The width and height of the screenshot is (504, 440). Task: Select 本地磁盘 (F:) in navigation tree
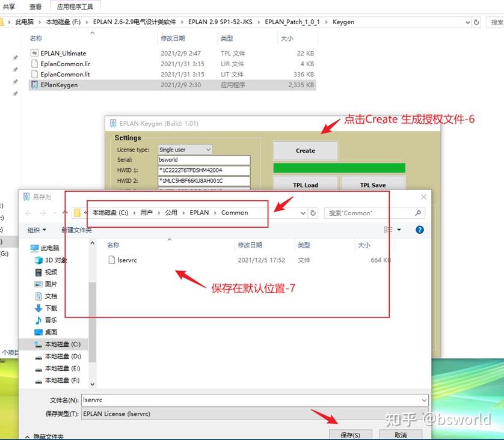click(x=58, y=380)
